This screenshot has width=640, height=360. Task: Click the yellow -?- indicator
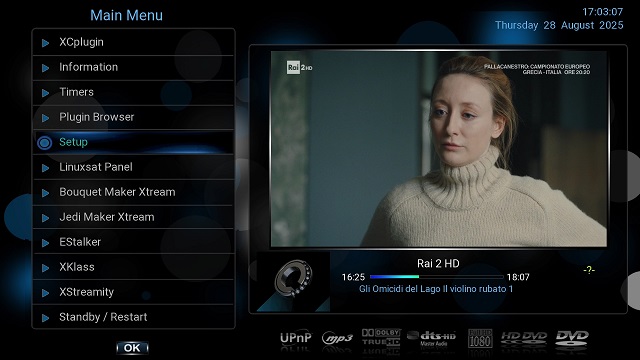(x=589, y=270)
